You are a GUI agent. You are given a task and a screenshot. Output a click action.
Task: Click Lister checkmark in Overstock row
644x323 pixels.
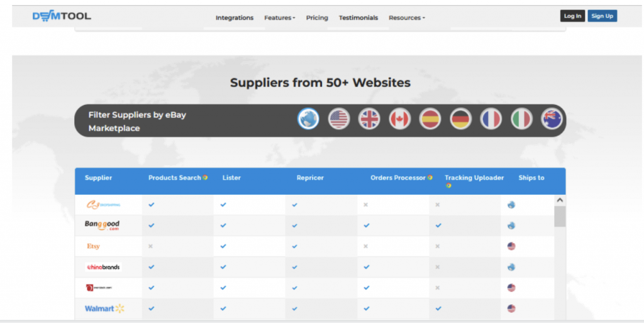pyautogui.click(x=223, y=288)
